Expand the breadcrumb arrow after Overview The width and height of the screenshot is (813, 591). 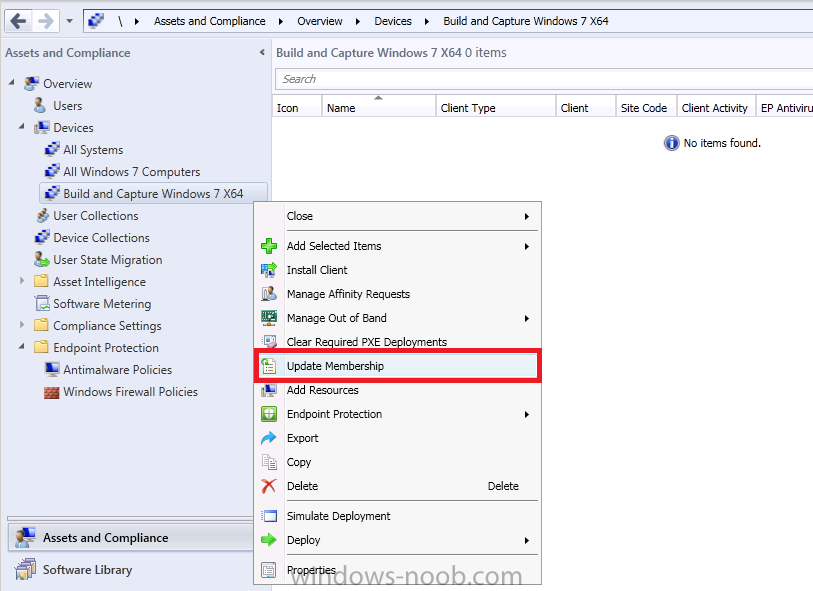point(358,21)
